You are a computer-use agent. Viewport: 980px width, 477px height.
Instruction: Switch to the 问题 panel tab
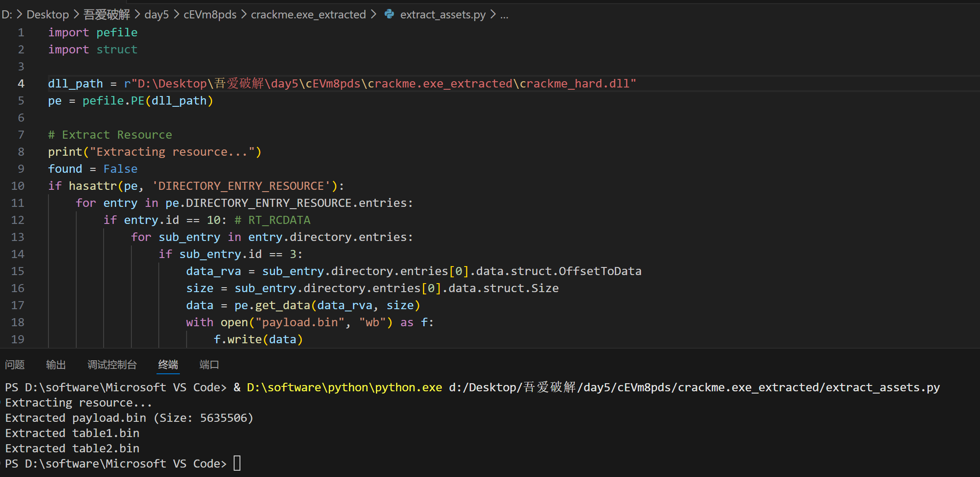pos(15,365)
